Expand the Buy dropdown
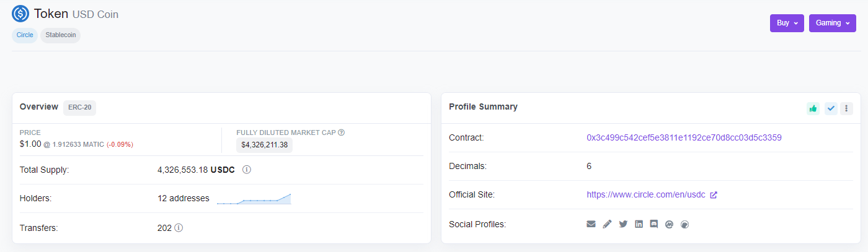This screenshot has width=868, height=252. [787, 24]
